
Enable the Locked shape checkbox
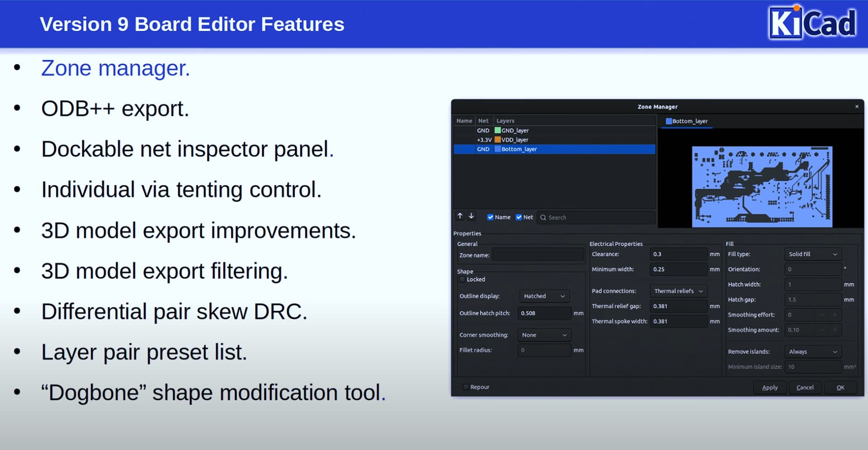tap(462, 279)
